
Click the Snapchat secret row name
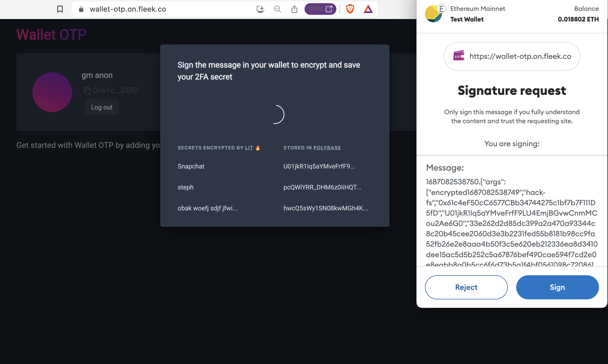[191, 166]
